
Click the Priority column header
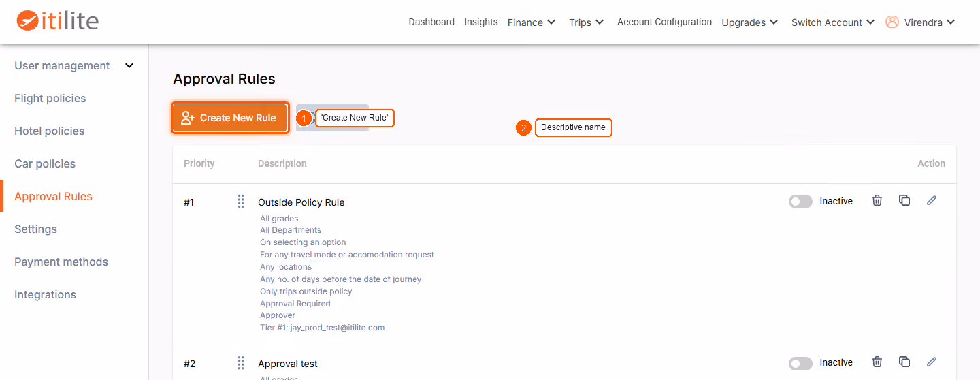(199, 163)
